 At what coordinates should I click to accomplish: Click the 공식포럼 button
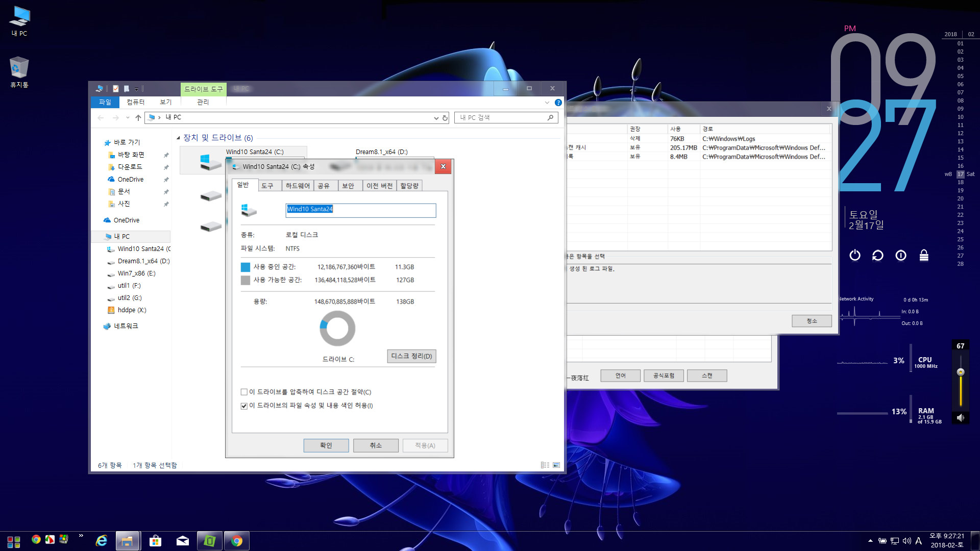point(664,375)
